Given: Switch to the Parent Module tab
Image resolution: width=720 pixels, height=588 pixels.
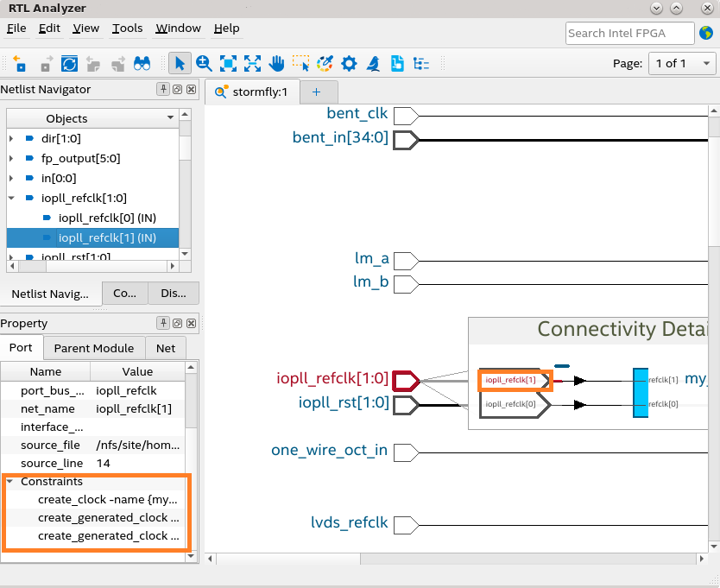Looking at the screenshot, I should 93,348.
